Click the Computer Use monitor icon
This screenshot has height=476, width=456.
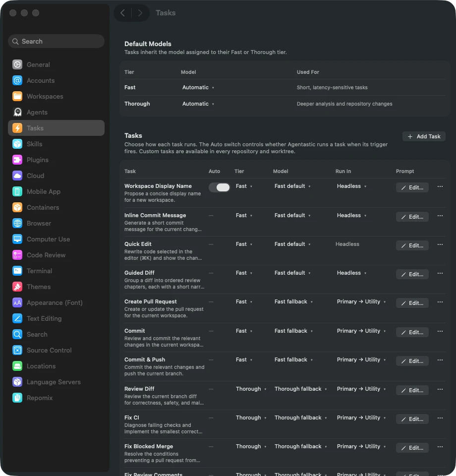click(17, 239)
